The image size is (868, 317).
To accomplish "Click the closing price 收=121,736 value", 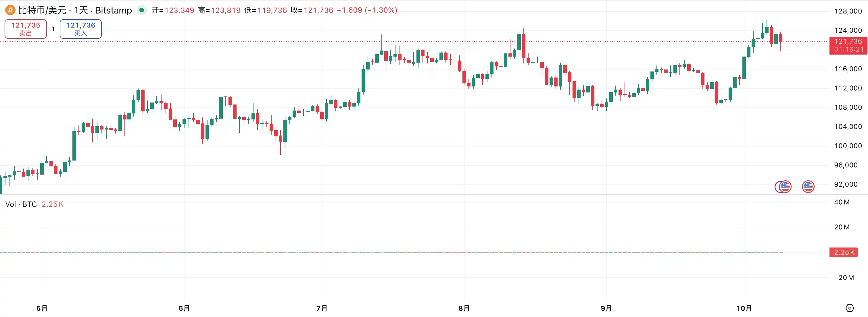I will (318, 10).
